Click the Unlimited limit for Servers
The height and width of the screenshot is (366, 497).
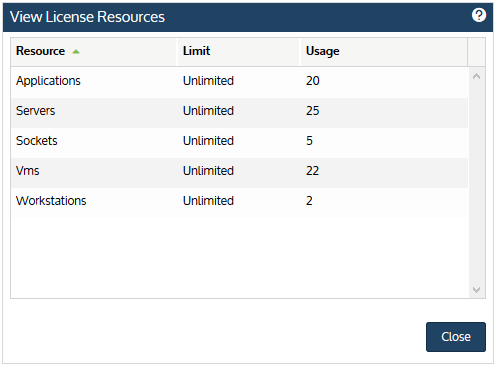[208, 111]
